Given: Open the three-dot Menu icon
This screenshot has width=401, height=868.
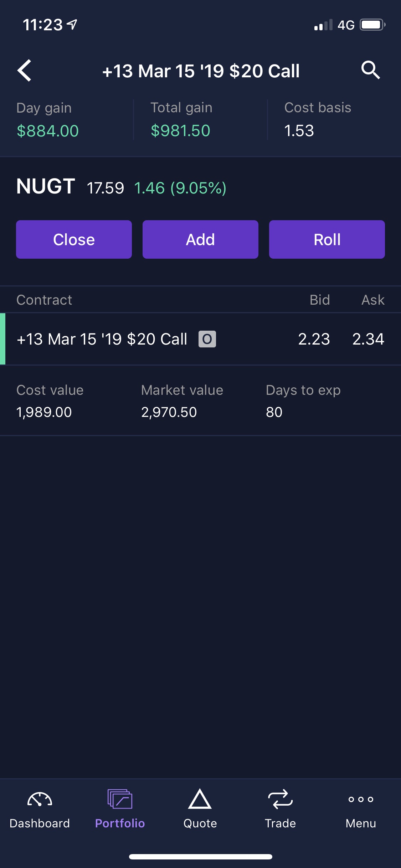Looking at the screenshot, I should tap(361, 799).
